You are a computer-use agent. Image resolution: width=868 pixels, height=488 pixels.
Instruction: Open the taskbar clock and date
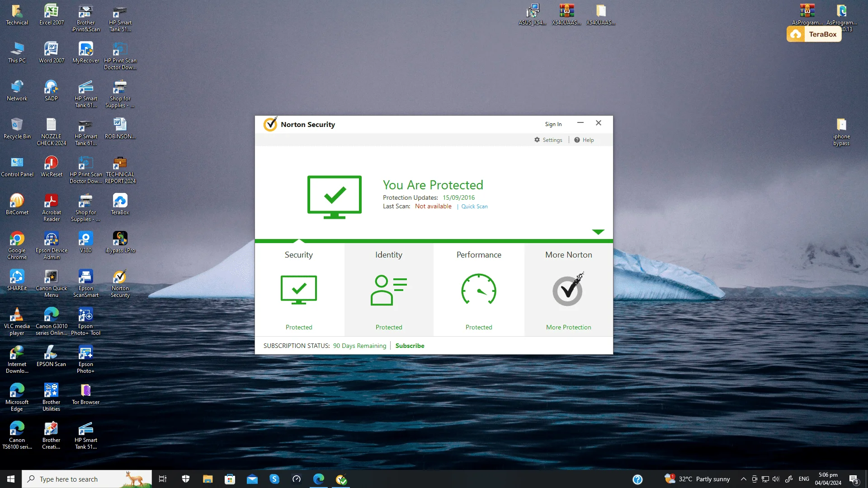pyautogui.click(x=828, y=479)
